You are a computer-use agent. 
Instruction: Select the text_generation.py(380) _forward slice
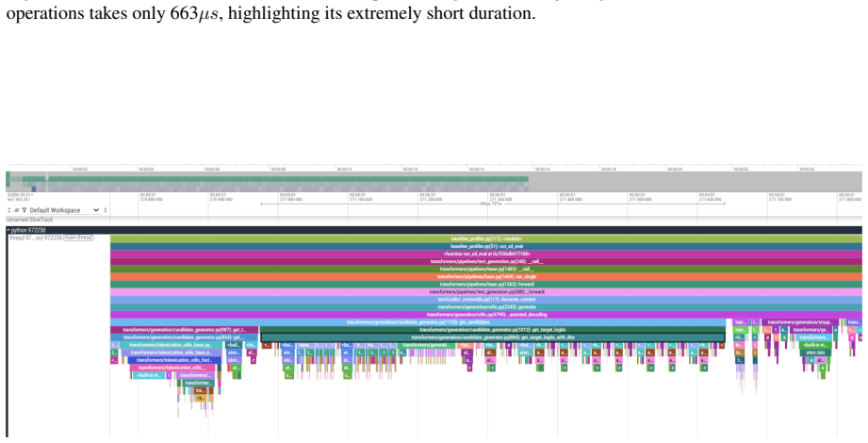pos(486,292)
